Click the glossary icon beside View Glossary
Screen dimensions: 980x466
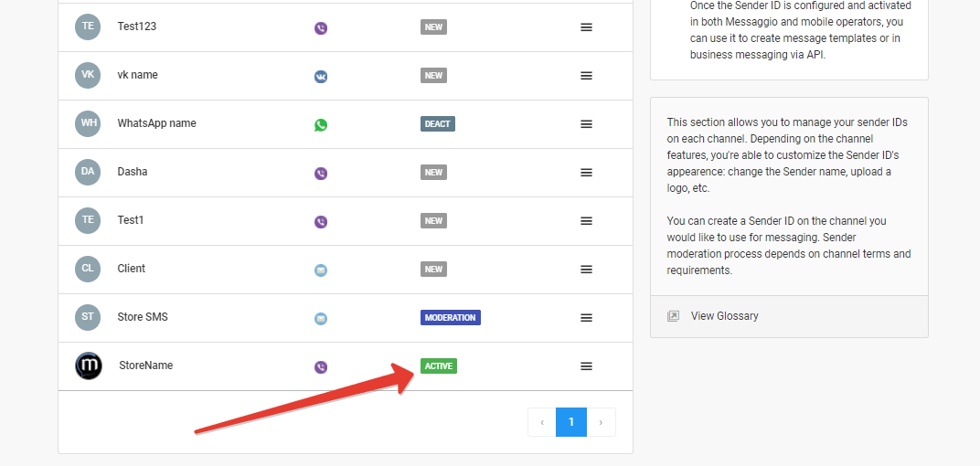click(674, 316)
